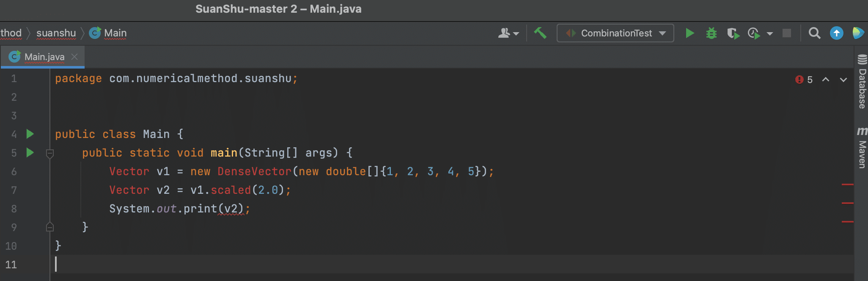
Task: Click the 5 errors inspection indicator
Action: point(804,80)
